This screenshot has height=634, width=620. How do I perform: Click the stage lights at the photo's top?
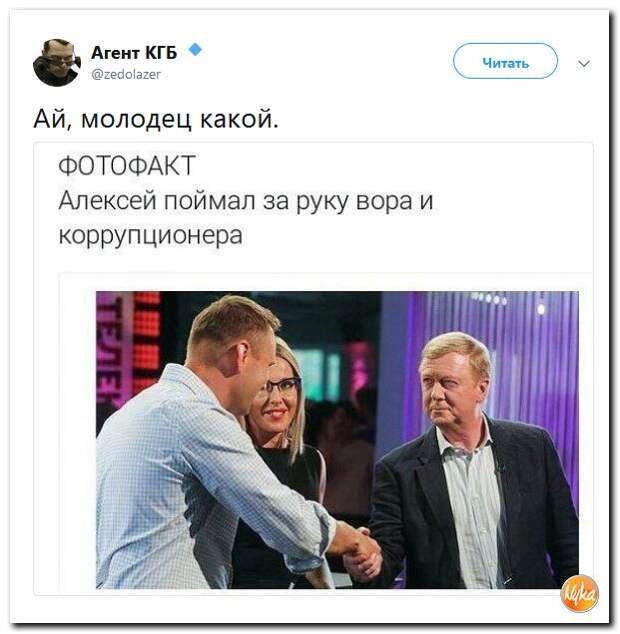click(x=491, y=299)
